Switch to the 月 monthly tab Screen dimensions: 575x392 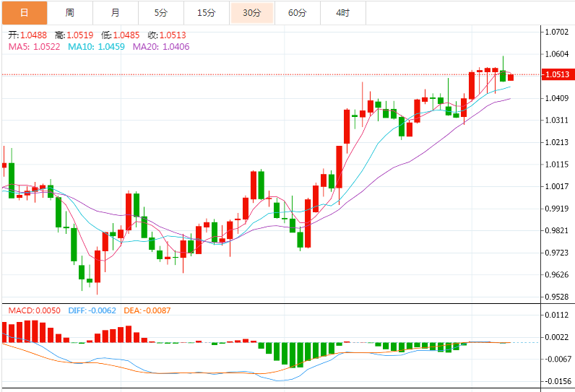[115, 13]
